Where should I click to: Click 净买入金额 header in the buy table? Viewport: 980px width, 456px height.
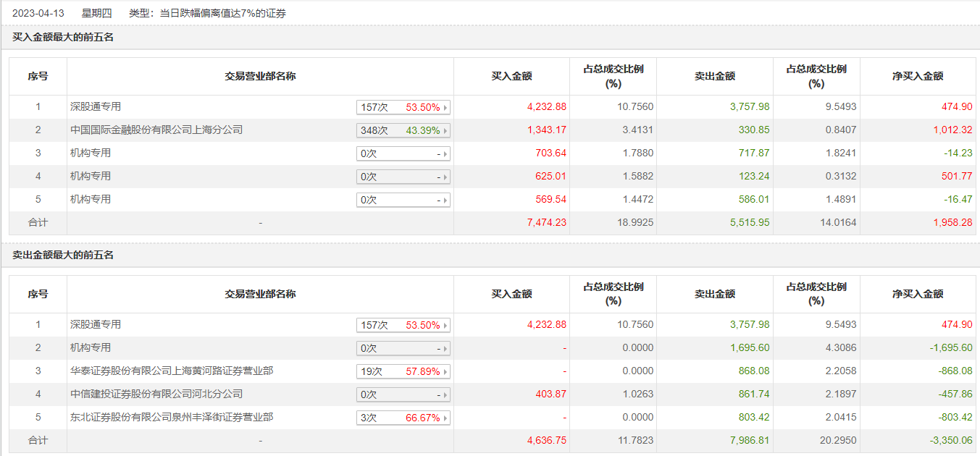(x=918, y=76)
